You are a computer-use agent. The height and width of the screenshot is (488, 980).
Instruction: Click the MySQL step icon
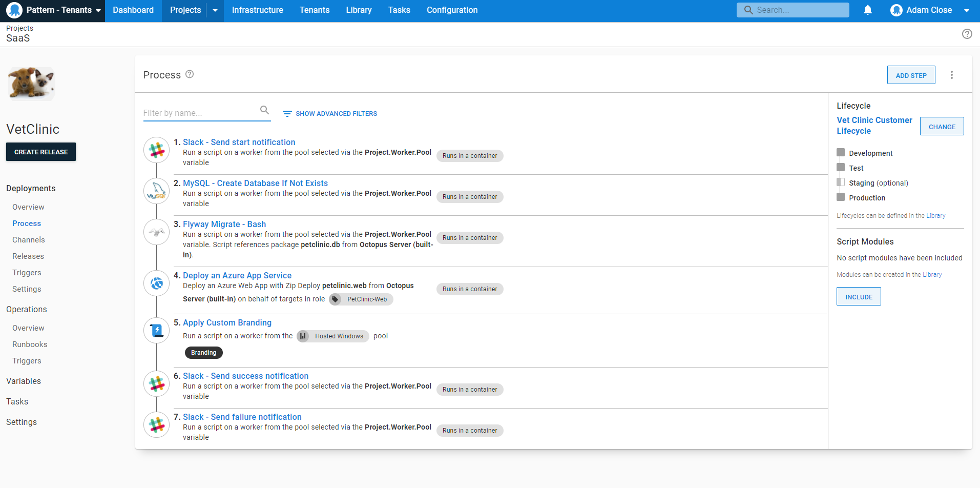[156, 191]
